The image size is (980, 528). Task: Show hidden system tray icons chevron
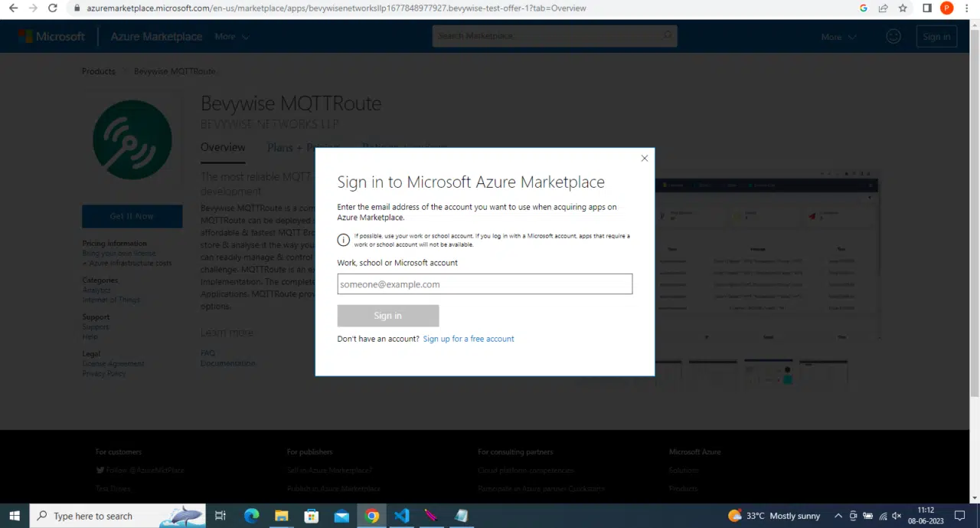tap(838, 516)
